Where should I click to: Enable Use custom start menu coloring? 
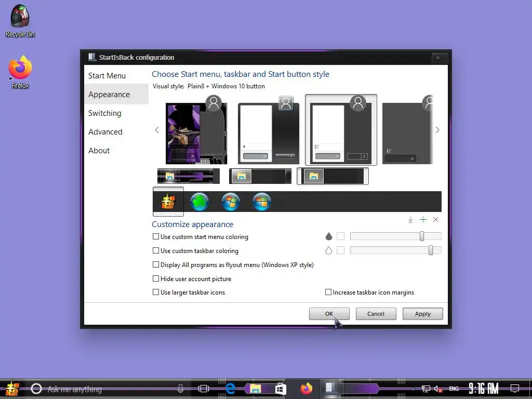156,236
